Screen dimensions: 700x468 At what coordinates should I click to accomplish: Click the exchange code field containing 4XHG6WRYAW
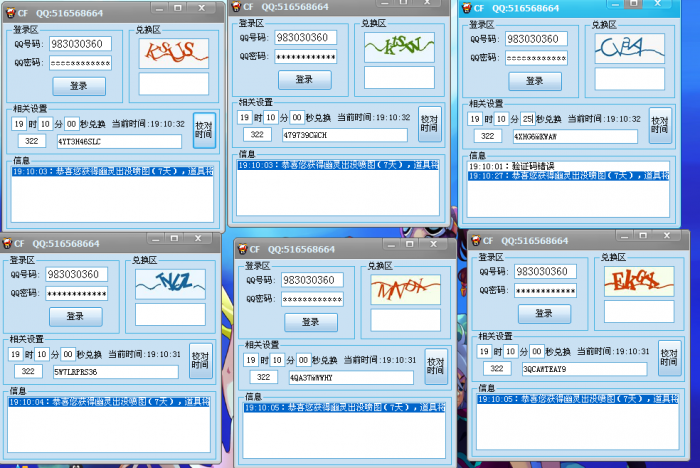click(575, 136)
